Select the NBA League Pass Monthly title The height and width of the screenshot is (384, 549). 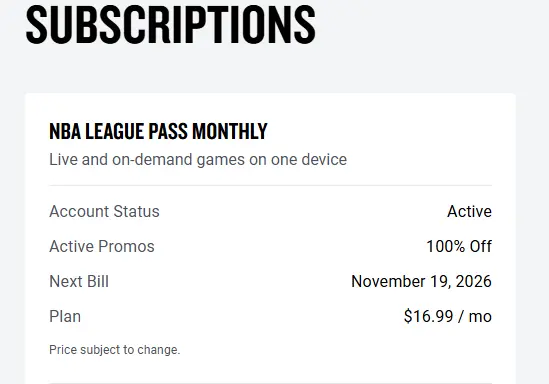point(158,131)
